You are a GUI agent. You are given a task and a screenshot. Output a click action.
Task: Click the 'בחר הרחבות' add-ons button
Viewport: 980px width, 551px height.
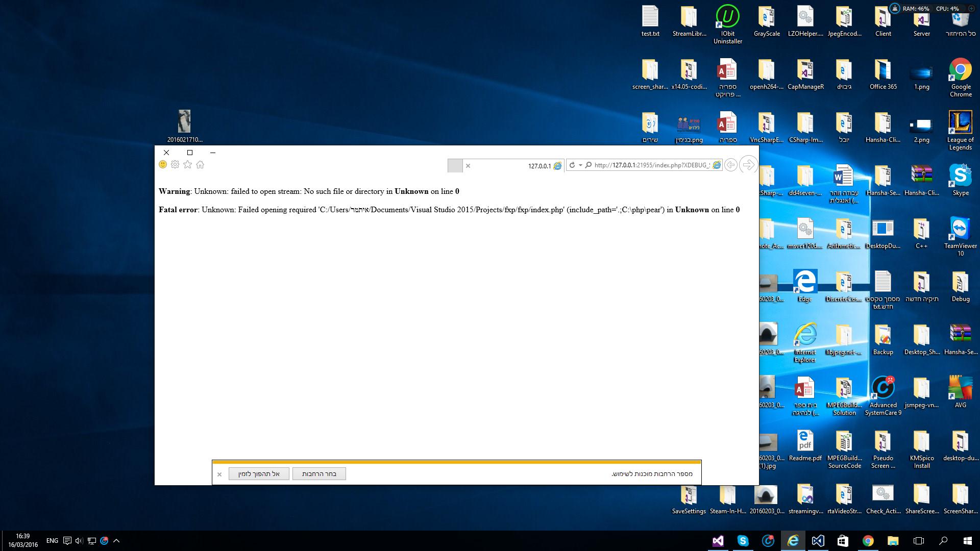(319, 474)
